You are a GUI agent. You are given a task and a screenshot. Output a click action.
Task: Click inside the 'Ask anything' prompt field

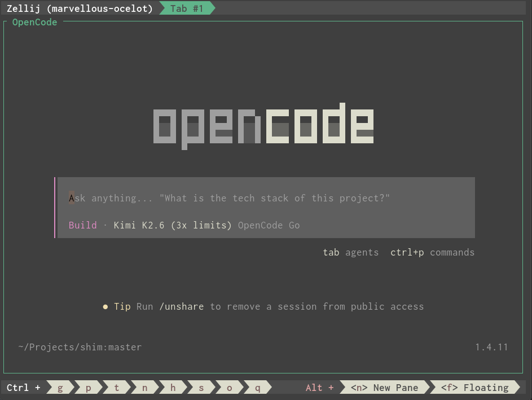coord(226,198)
